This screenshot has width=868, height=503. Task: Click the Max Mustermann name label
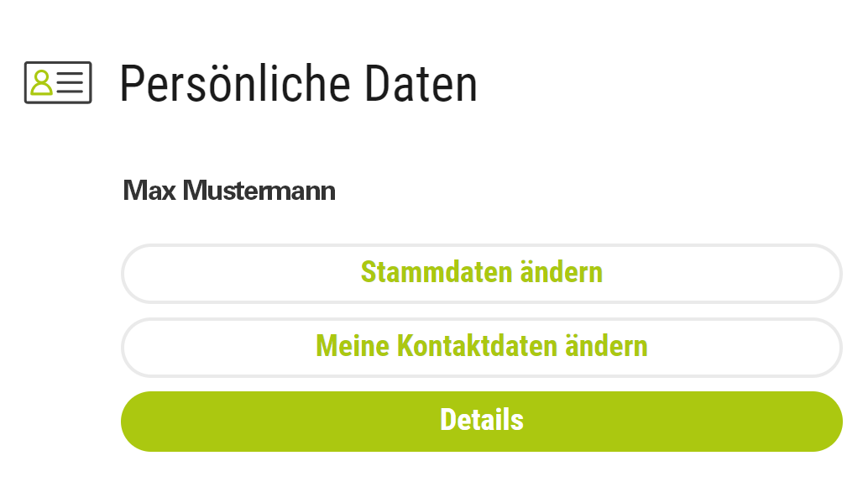pos(229,191)
